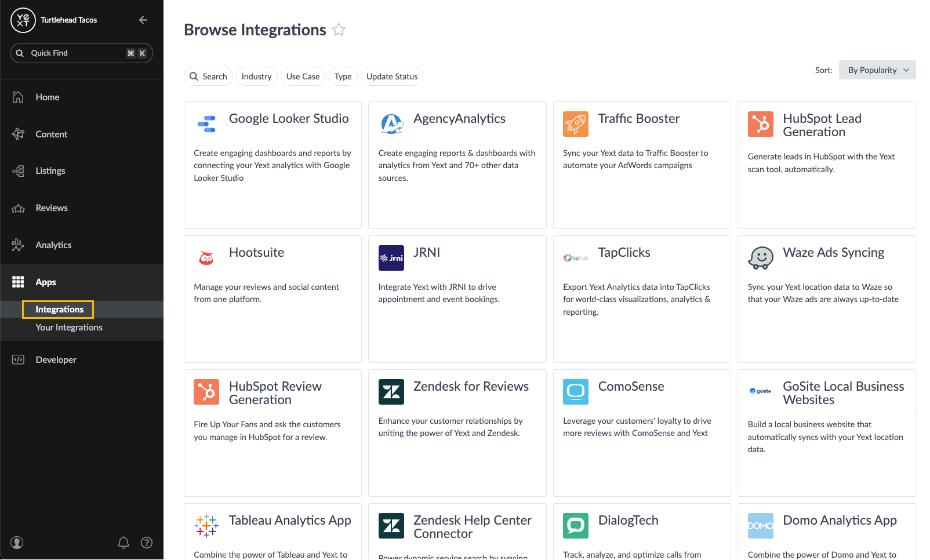This screenshot has height=560, width=930.
Task: Click the Yext logo in the sidebar
Action: (x=23, y=20)
